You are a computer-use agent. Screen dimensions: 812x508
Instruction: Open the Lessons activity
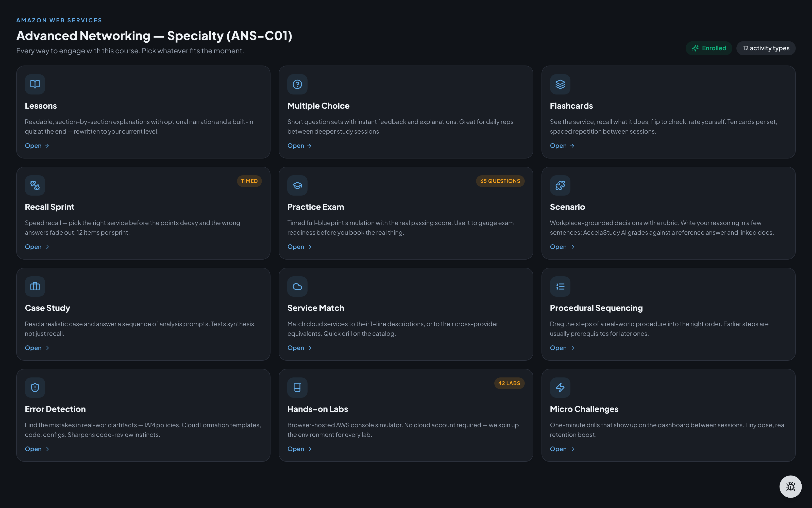pos(37,146)
